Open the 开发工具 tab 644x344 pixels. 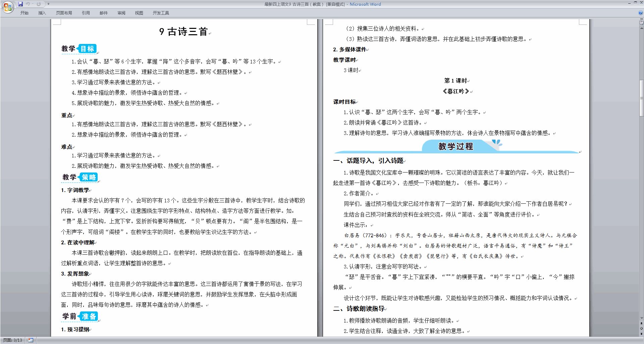(161, 13)
